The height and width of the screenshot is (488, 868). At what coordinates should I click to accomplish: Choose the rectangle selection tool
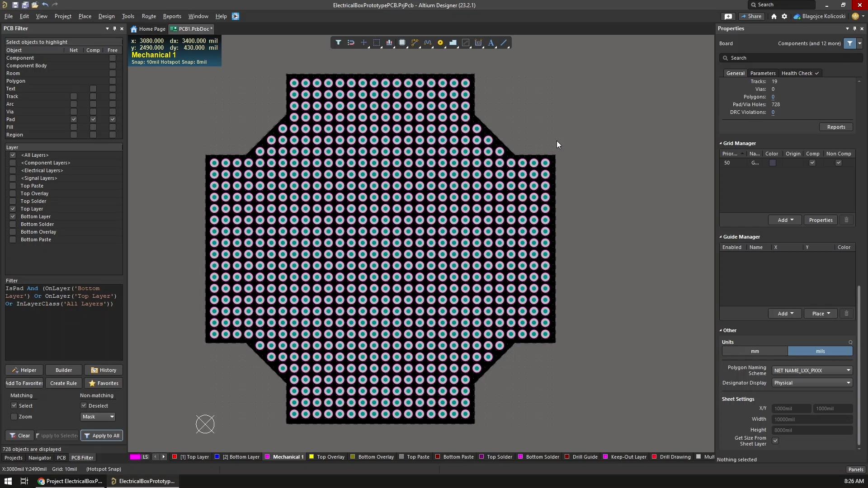377,42
